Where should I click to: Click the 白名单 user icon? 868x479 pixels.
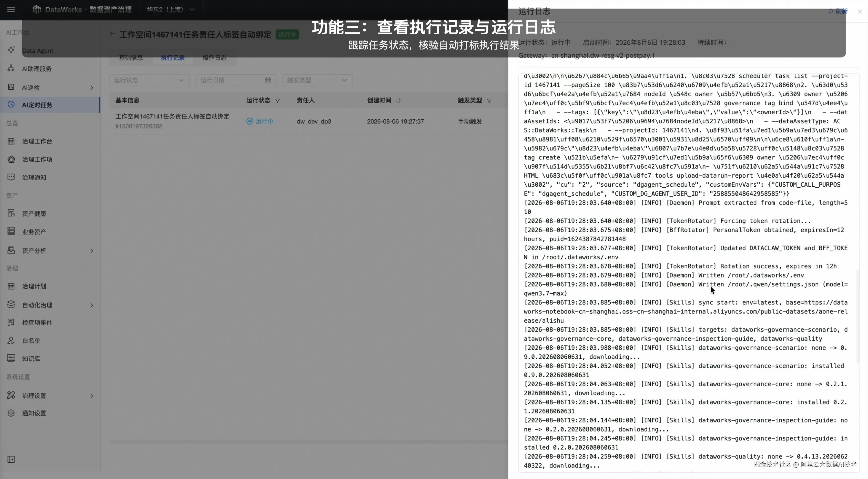pyautogui.click(x=11, y=340)
